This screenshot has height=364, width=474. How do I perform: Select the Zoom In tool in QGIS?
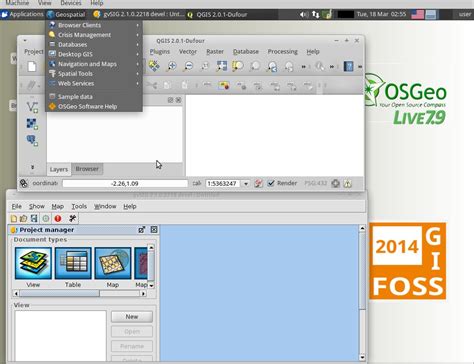[171, 66]
